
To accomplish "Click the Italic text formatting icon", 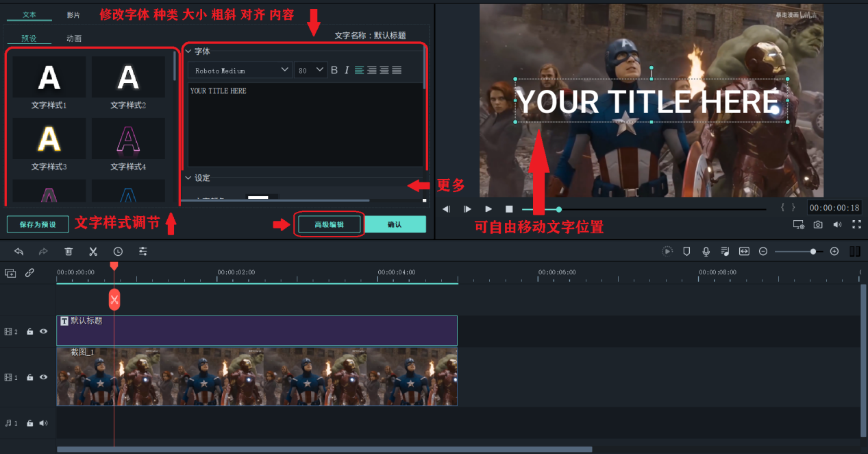I will pos(347,70).
